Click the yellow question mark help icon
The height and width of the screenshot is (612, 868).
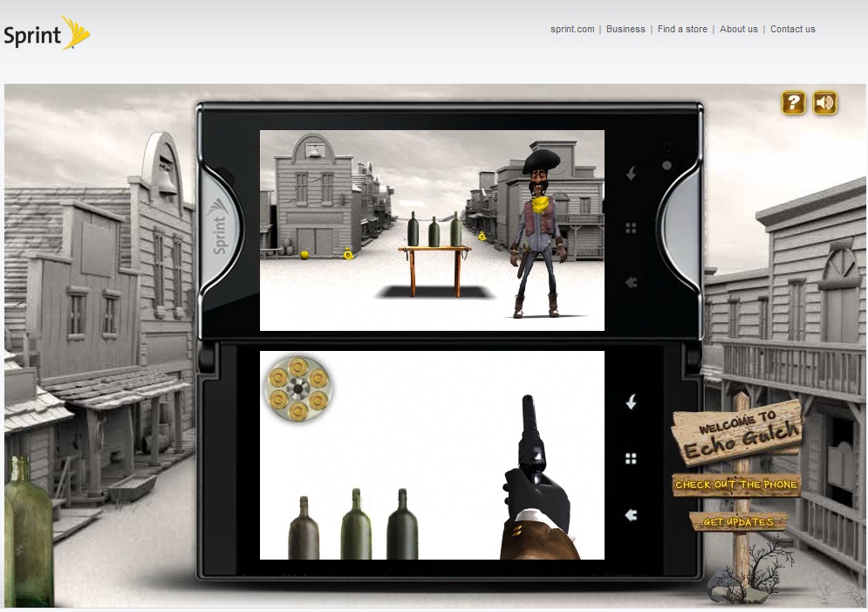(793, 103)
